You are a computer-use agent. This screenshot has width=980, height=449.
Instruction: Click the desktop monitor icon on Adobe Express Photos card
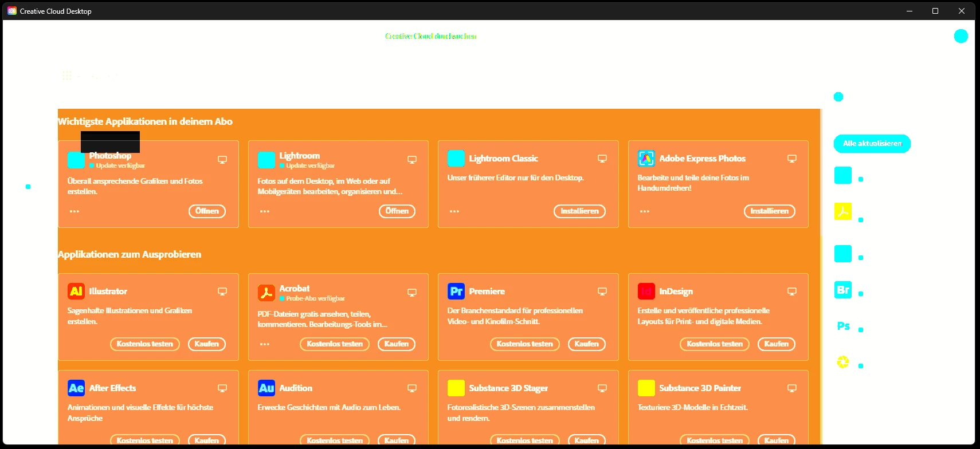click(x=792, y=159)
